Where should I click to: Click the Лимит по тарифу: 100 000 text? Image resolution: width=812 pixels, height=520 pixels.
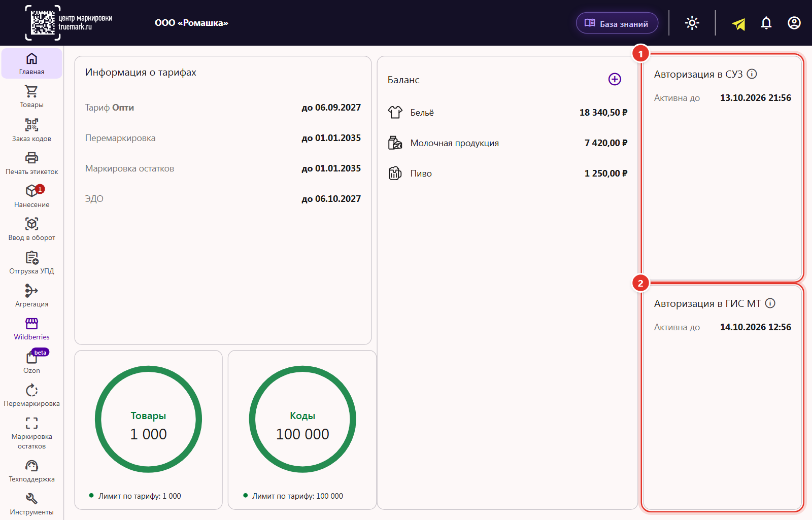tap(297, 496)
